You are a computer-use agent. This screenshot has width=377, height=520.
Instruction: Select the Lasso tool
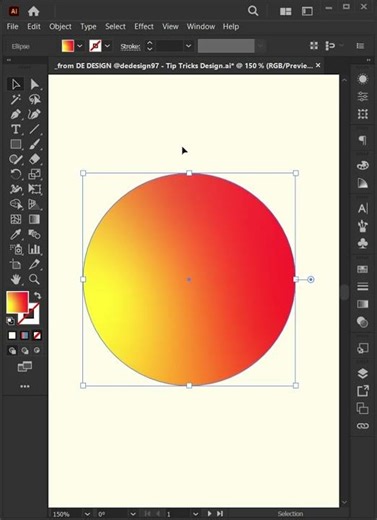coord(34,99)
